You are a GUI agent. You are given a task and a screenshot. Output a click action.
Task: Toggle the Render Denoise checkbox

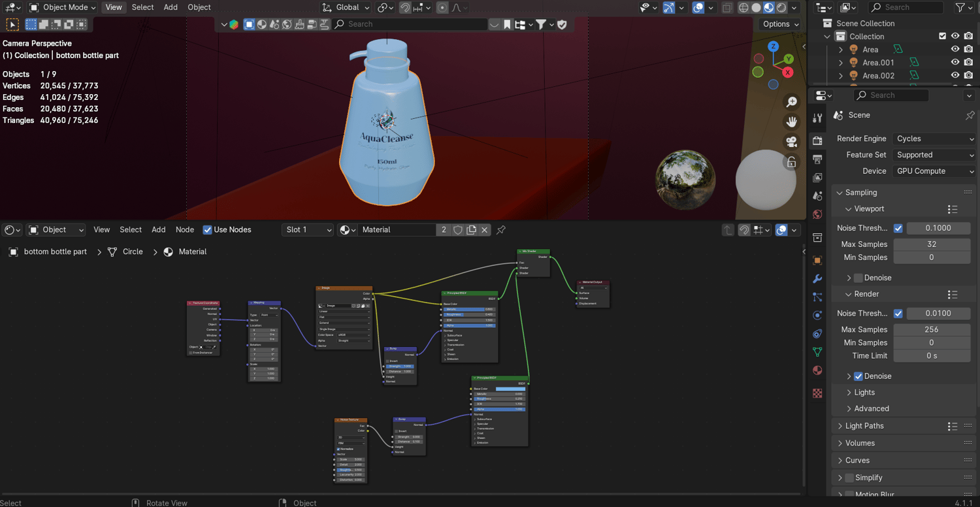[858, 376]
